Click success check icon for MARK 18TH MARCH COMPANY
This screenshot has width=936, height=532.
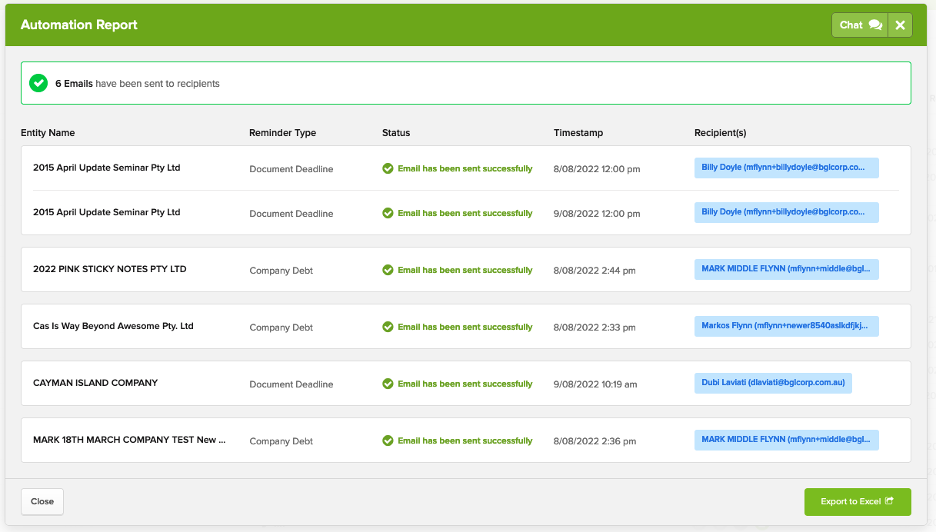(388, 441)
